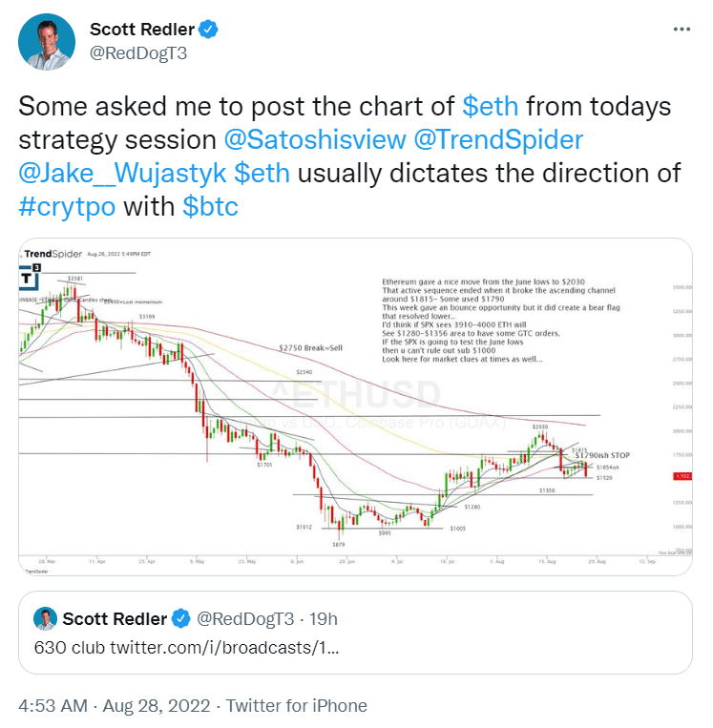713x728 pixels.
Task: Open the #crytpo hashtag link
Action: (x=67, y=207)
